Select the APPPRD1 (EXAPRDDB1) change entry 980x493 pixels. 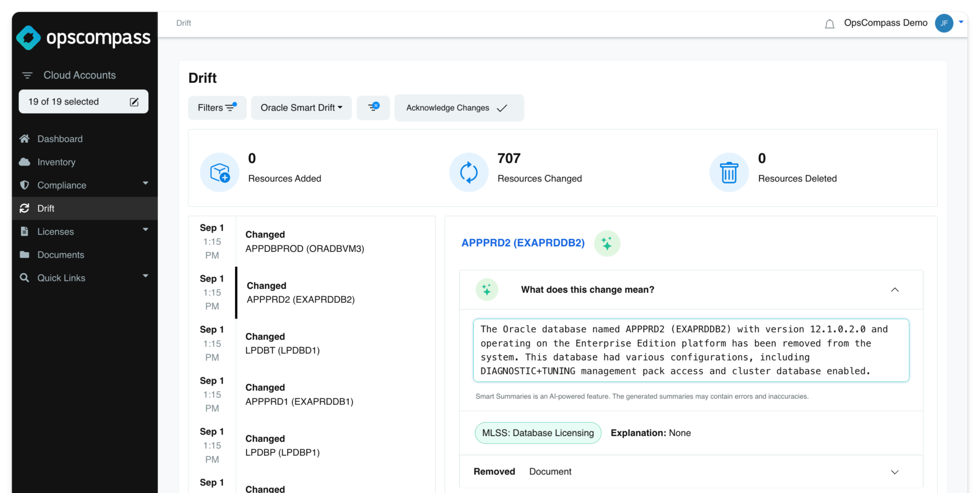pos(312,394)
